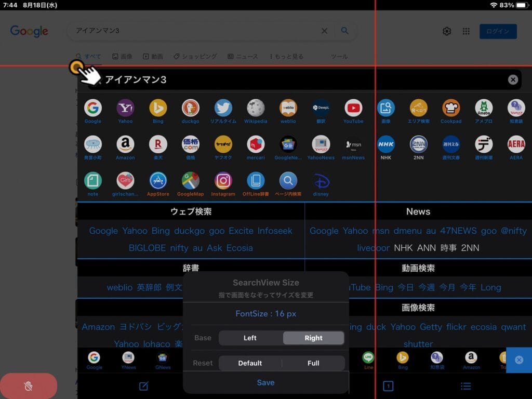Reset search view size to Default

pyautogui.click(x=250, y=363)
